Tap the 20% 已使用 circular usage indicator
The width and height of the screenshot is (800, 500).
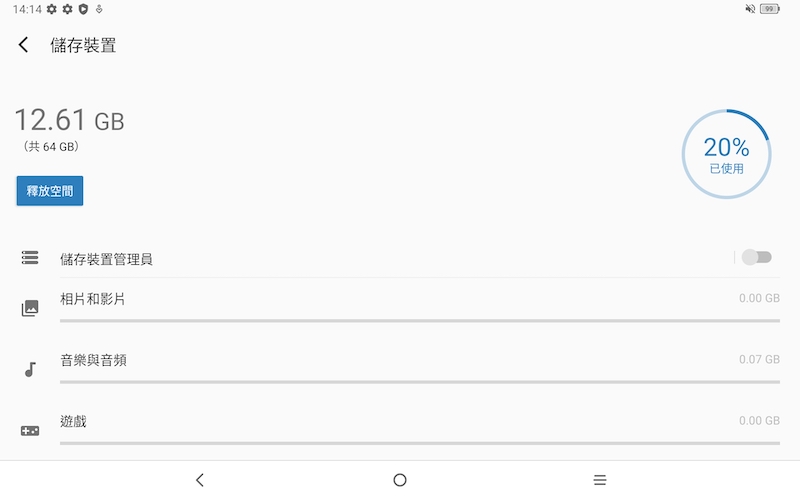click(x=727, y=154)
